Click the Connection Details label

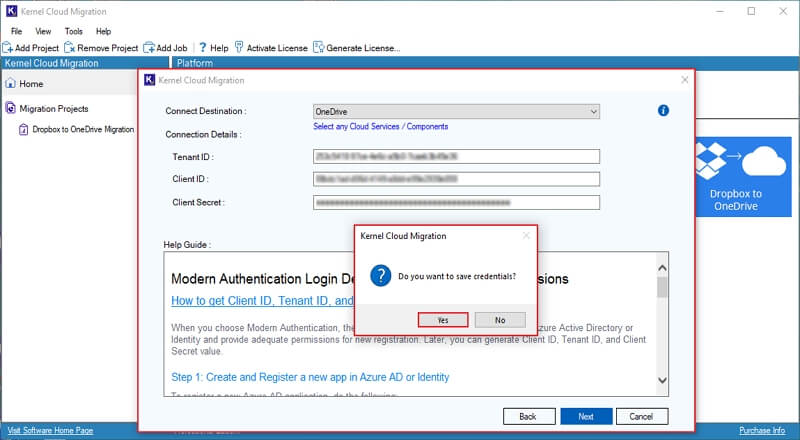(204, 134)
